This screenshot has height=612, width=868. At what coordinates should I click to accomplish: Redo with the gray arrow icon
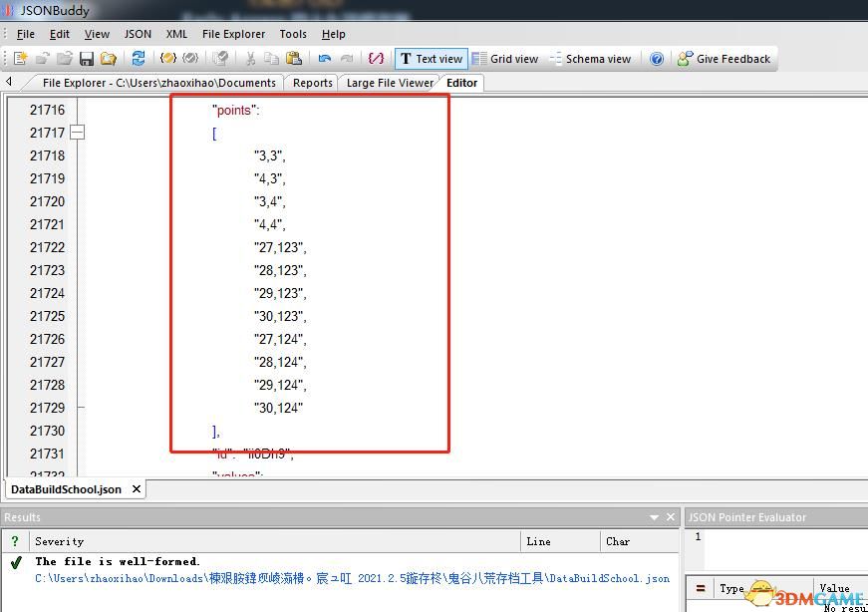[347, 58]
